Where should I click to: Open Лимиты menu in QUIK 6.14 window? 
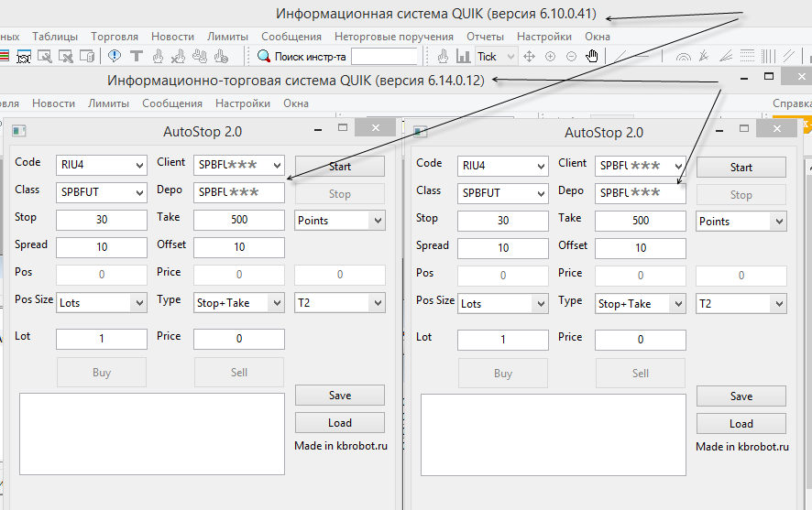pyautogui.click(x=109, y=103)
